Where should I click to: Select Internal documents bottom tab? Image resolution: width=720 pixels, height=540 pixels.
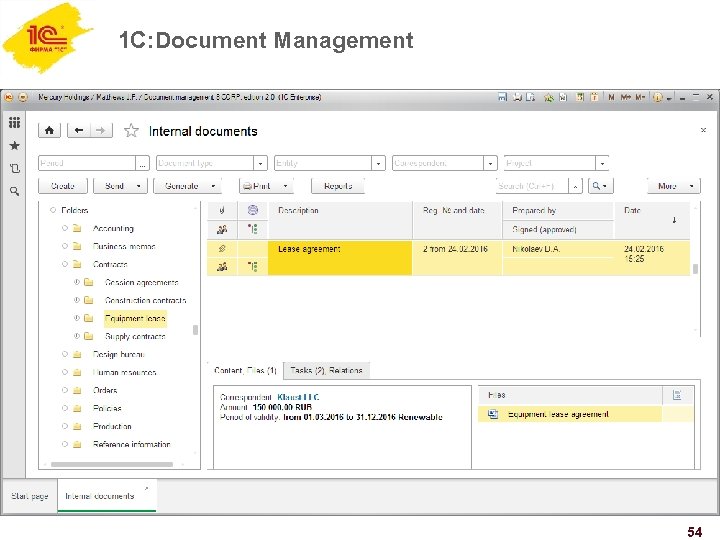click(x=107, y=496)
